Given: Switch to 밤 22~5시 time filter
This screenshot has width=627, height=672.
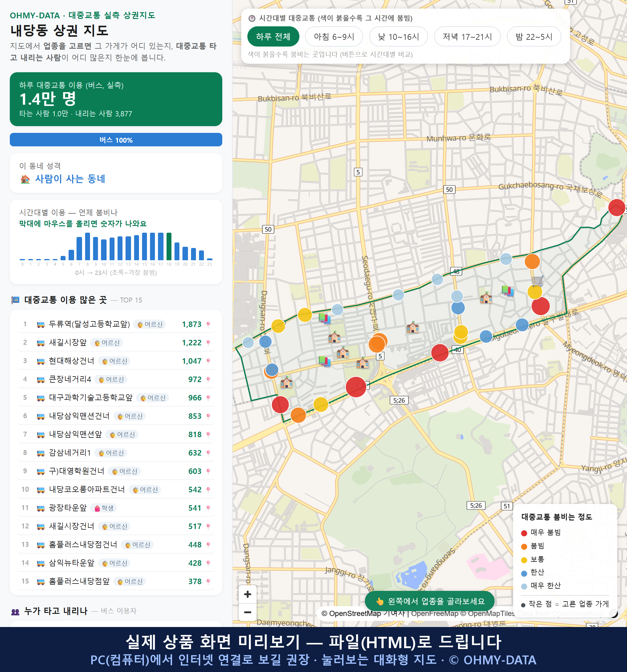Looking at the screenshot, I should pyautogui.click(x=534, y=36).
